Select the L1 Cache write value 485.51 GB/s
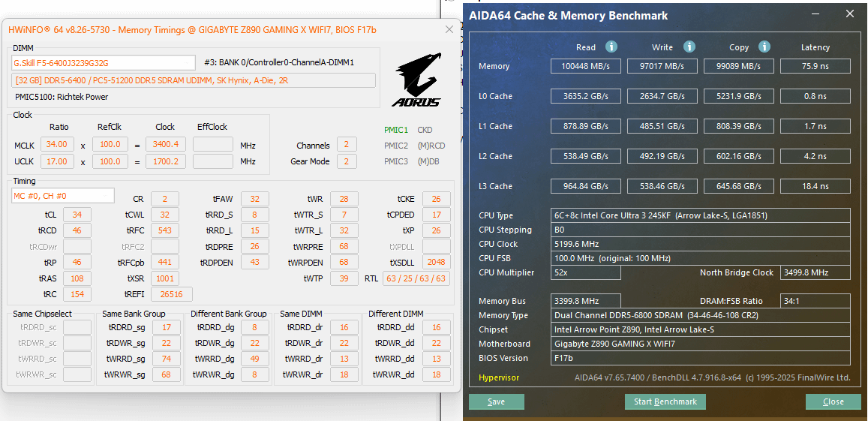 (x=662, y=126)
